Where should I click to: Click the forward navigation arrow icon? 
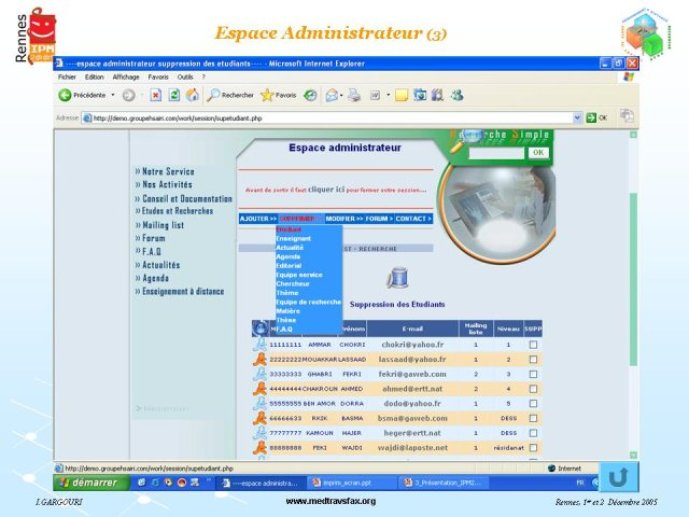(129, 95)
